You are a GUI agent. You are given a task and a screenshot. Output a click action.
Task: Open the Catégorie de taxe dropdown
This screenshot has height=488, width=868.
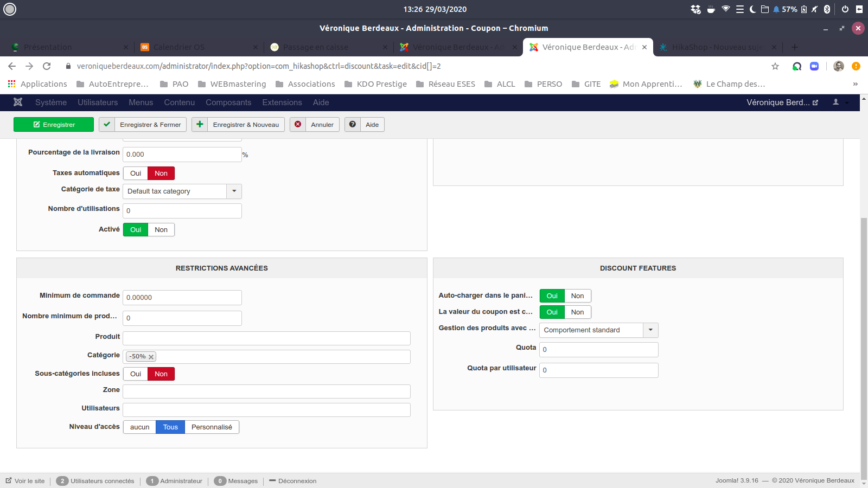tap(234, 191)
